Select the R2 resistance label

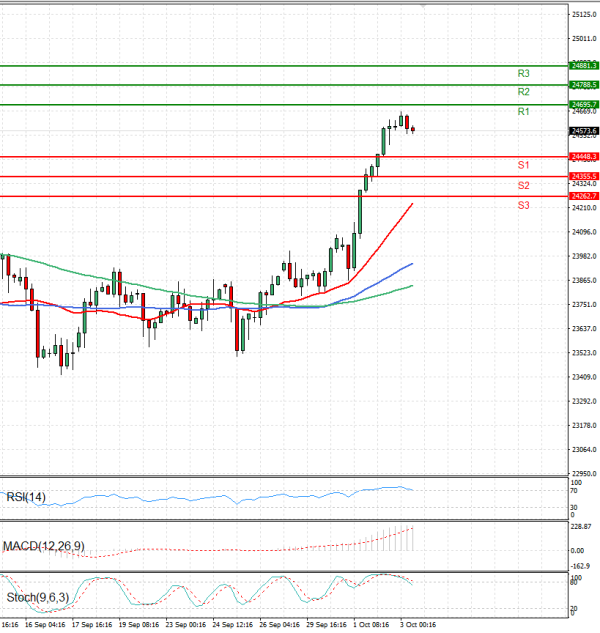(523, 92)
